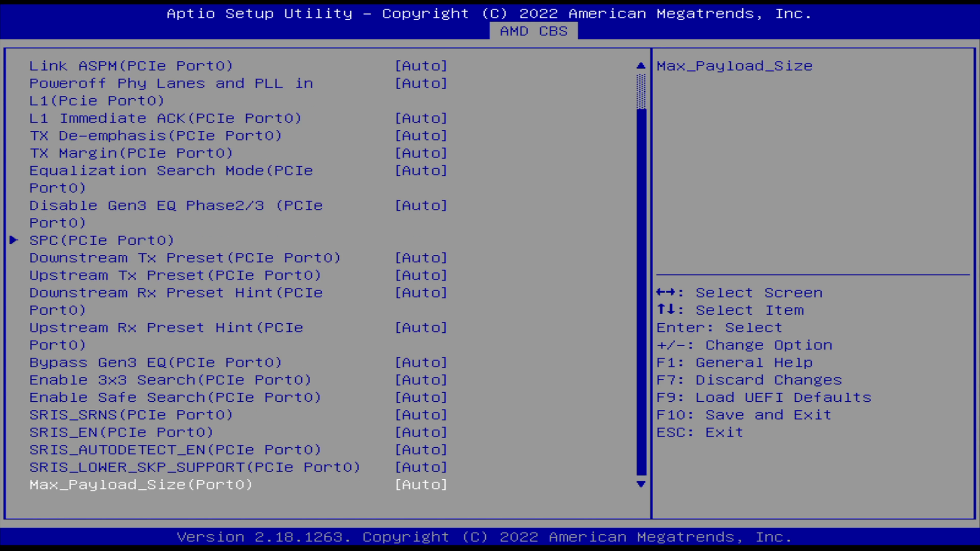This screenshot has width=980, height=551.
Task: Click F9: Load UEFI Defaults hint
Action: click(764, 397)
